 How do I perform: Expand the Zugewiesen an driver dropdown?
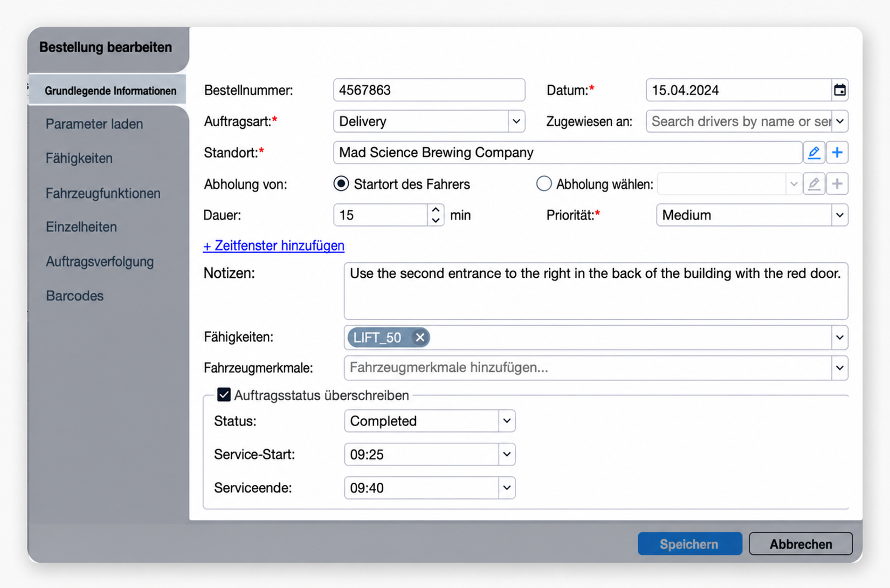pos(839,121)
